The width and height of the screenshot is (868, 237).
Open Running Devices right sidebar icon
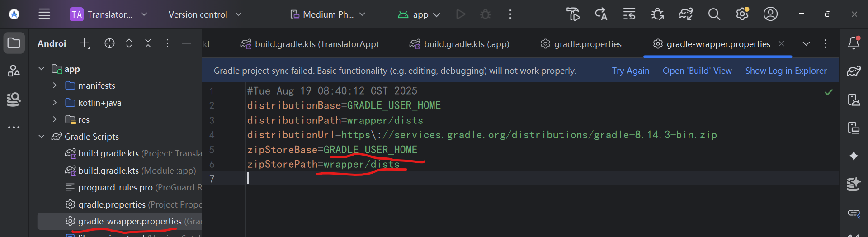tap(854, 128)
